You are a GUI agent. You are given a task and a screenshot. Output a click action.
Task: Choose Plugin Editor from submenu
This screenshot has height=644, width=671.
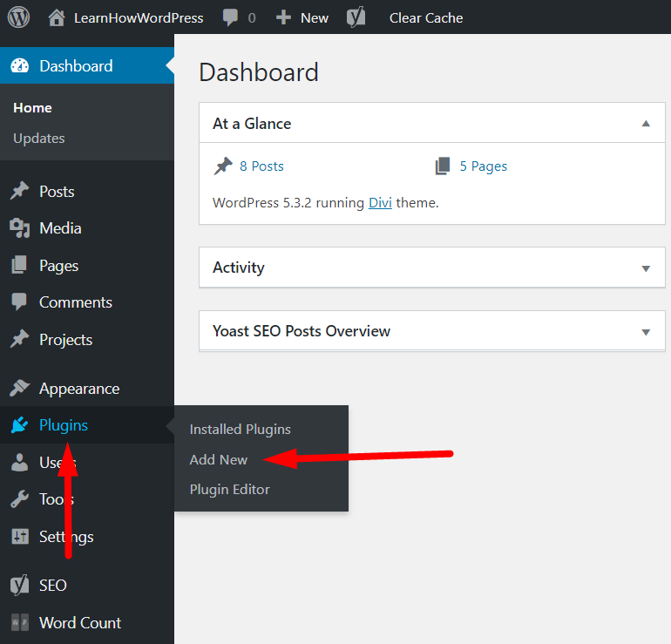tap(230, 489)
